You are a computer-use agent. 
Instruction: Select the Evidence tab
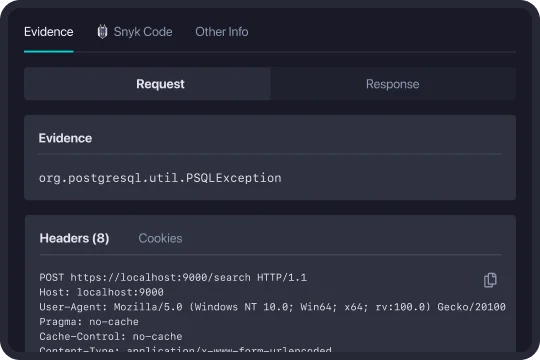pos(49,32)
